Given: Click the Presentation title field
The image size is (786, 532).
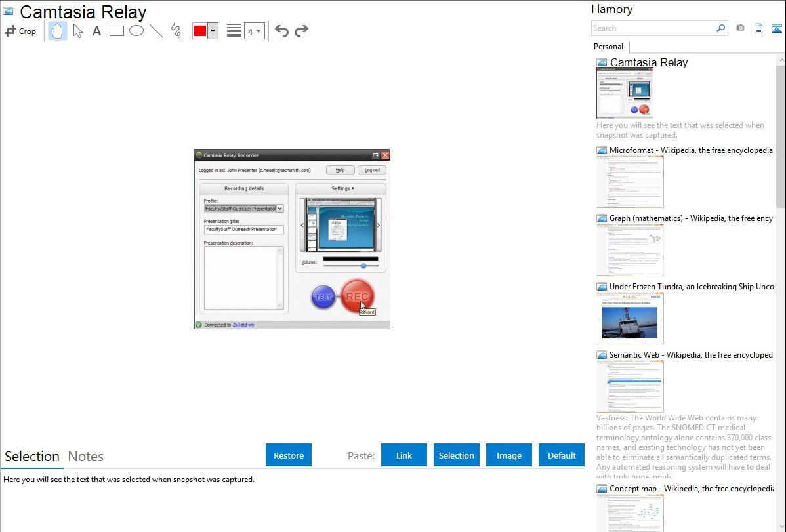Looking at the screenshot, I should click(x=243, y=229).
